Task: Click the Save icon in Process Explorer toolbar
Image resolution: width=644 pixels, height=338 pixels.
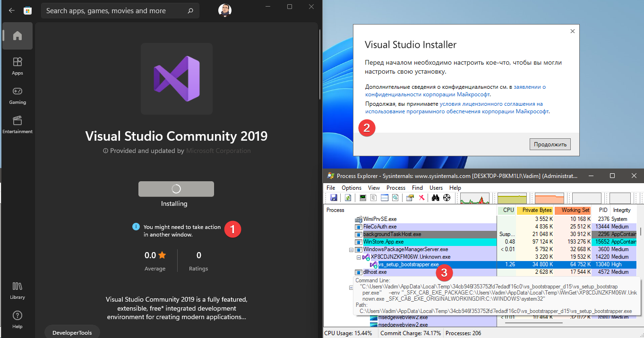Action: 334,198
